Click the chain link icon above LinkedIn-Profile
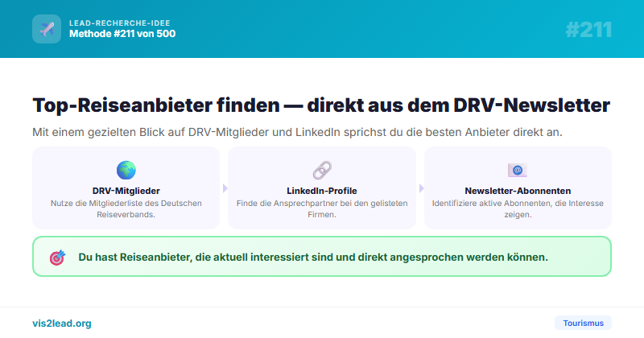The width and height of the screenshot is (644, 338). point(322,170)
